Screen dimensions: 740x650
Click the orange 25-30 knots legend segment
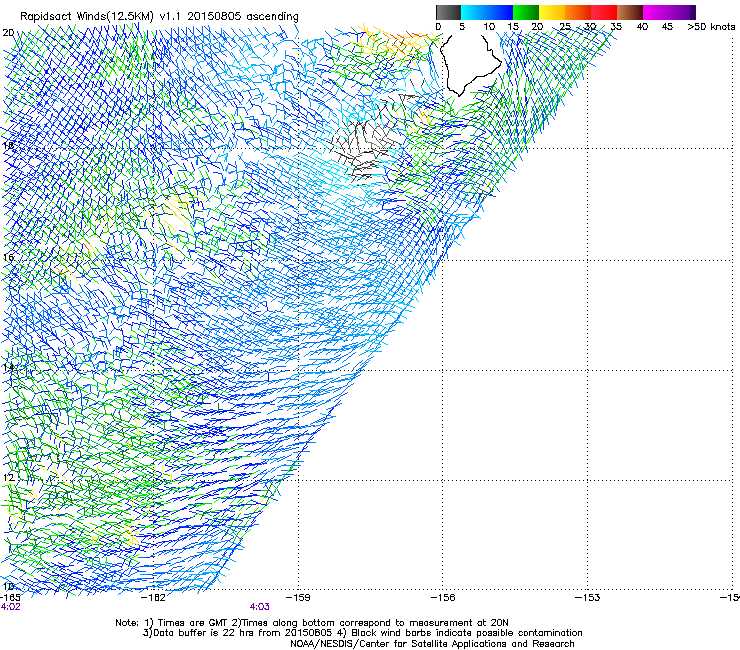[x=578, y=12]
